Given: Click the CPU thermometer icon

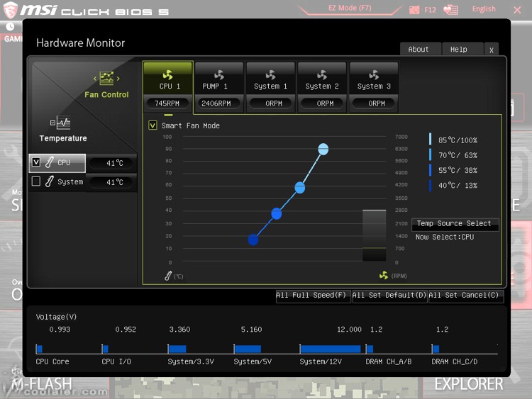Looking at the screenshot, I should pyautogui.click(x=50, y=162).
